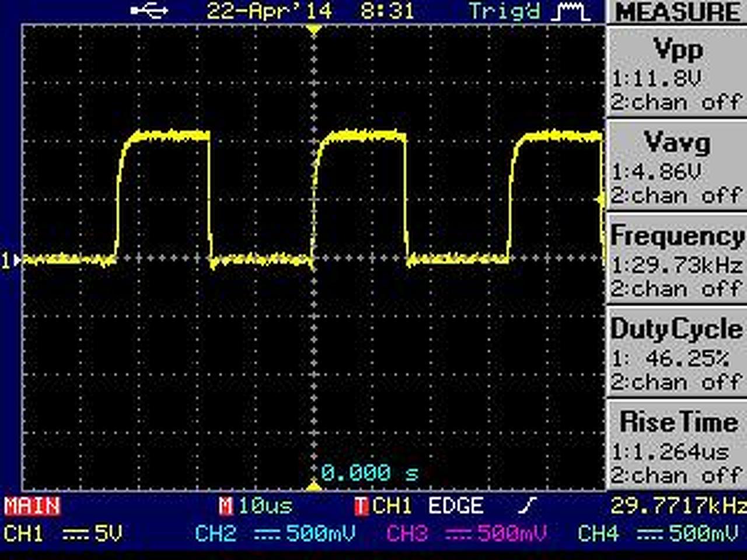This screenshot has width=747, height=560.
Task: Click the CH1 channel label
Action: [x=23, y=533]
